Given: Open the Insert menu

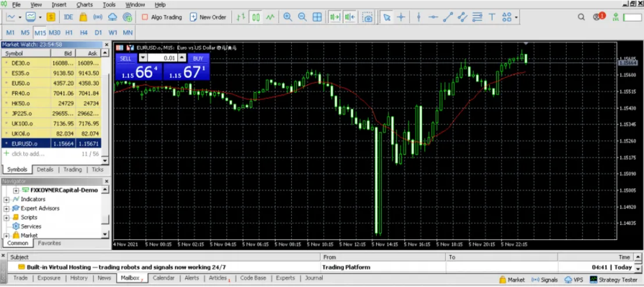Looking at the screenshot, I should pos(59,5).
